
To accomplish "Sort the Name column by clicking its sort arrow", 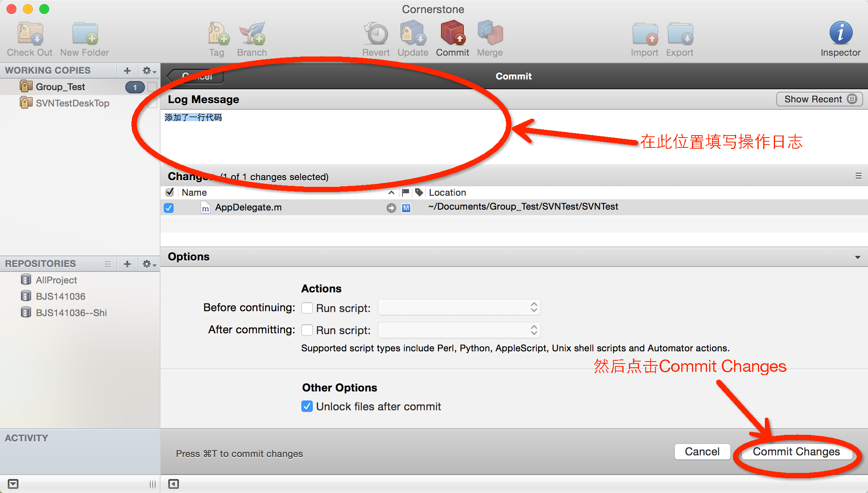I will pyautogui.click(x=391, y=192).
